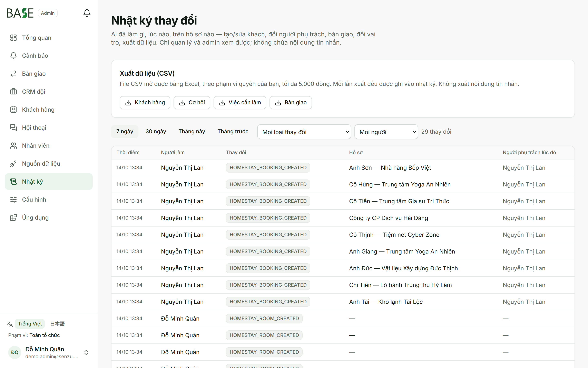Select the Tháng này range tab

tap(192, 132)
